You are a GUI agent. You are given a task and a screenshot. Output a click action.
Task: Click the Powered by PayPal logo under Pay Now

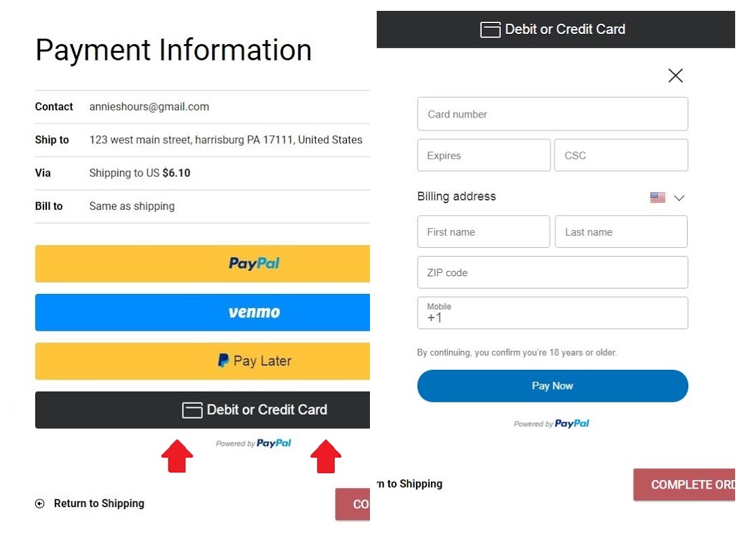tap(551, 424)
